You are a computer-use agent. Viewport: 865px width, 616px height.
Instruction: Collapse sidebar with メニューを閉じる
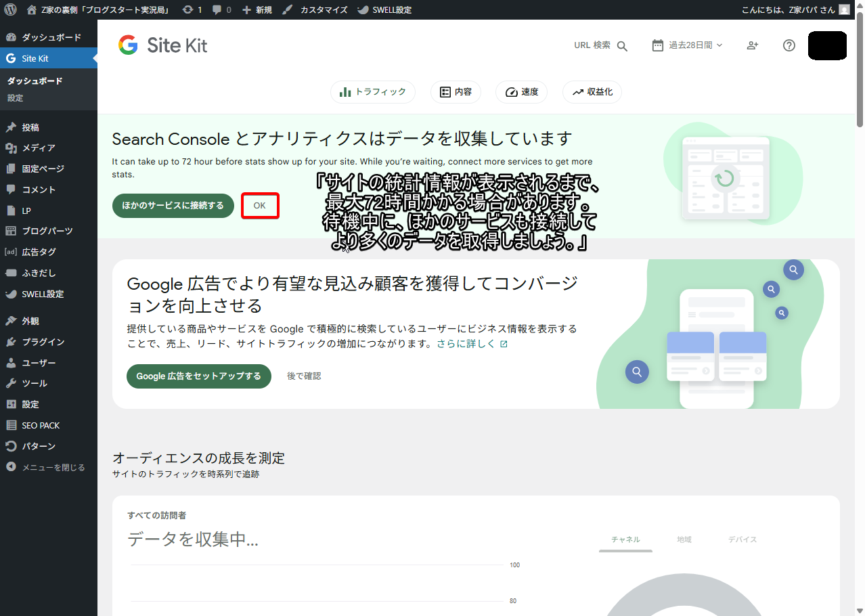point(49,467)
